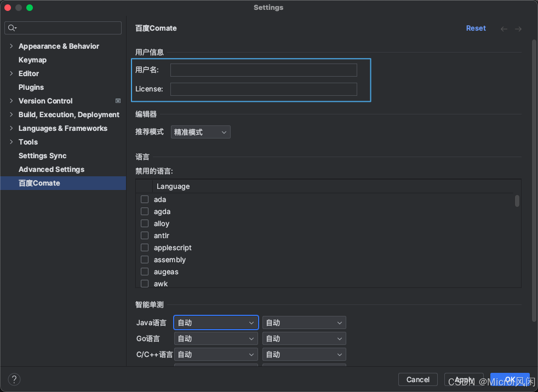Focus the License input field
538x392 pixels.
click(x=264, y=89)
